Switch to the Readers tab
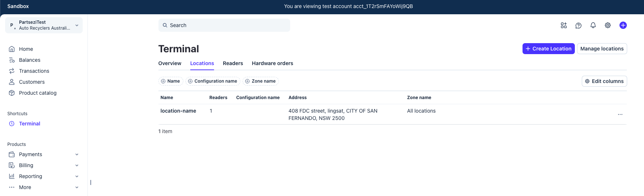This screenshot has width=644, height=196. (233, 63)
